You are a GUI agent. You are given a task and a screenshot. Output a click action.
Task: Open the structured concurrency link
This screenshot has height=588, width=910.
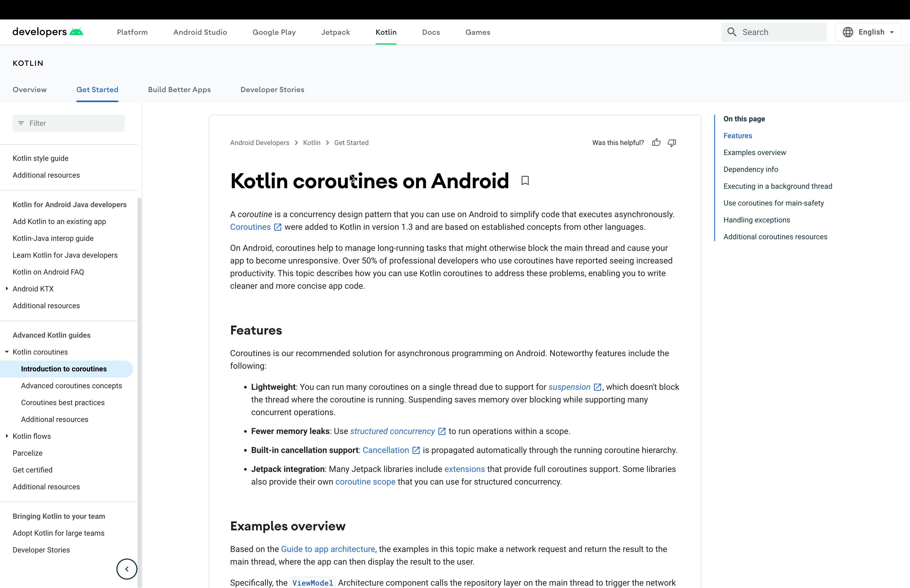pos(392,431)
